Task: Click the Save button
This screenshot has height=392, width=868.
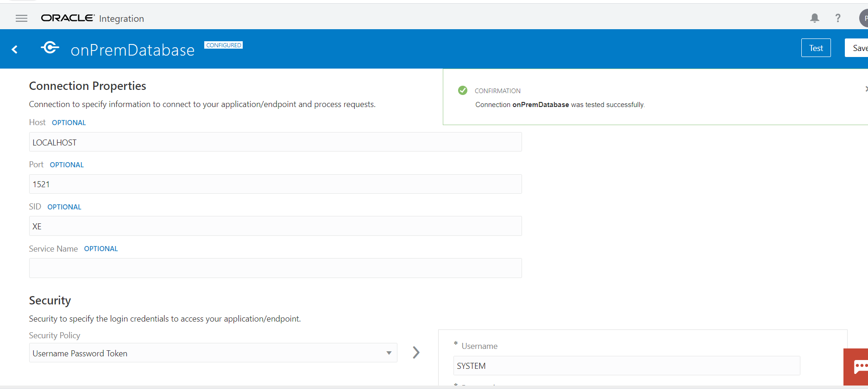Action: [857, 48]
